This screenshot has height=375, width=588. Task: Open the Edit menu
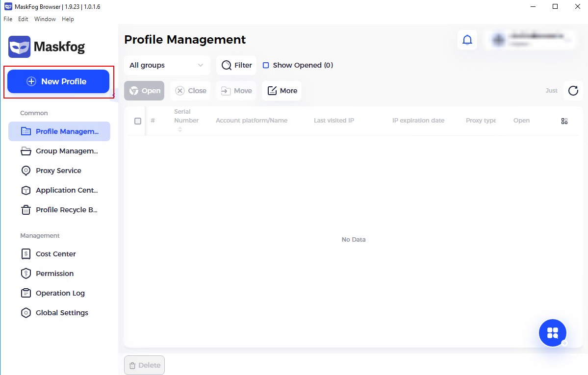tap(23, 19)
